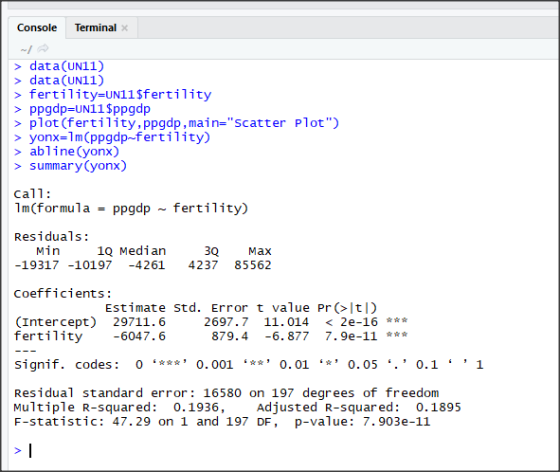Click the fertility estimate -6047.6
560x472 pixels.
[x=139, y=336]
